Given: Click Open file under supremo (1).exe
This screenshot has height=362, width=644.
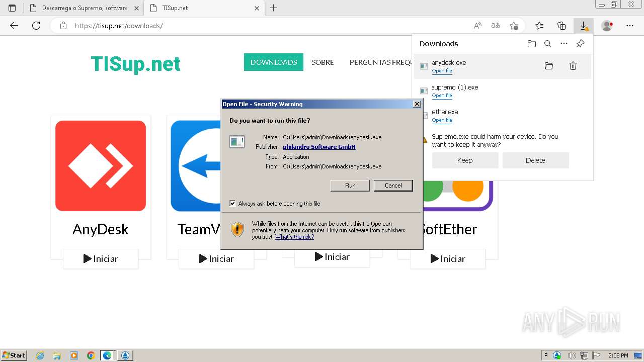Looking at the screenshot, I should pyautogui.click(x=442, y=96).
